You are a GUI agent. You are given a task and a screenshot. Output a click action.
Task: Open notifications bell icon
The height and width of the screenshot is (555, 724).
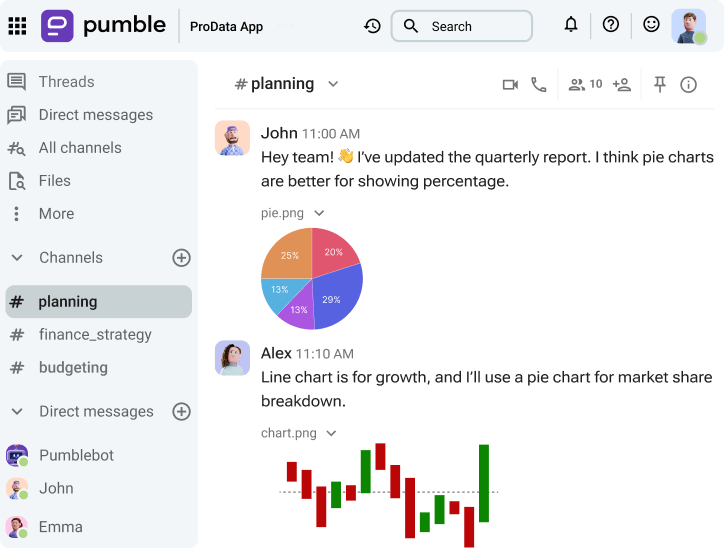tap(571, 25)
